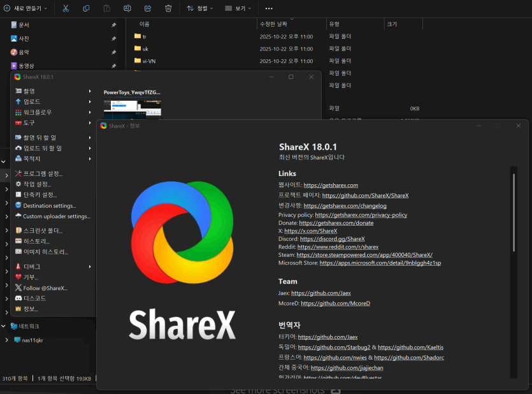
Task: Open Destination settings in ShareX
Action: point(46,206)
